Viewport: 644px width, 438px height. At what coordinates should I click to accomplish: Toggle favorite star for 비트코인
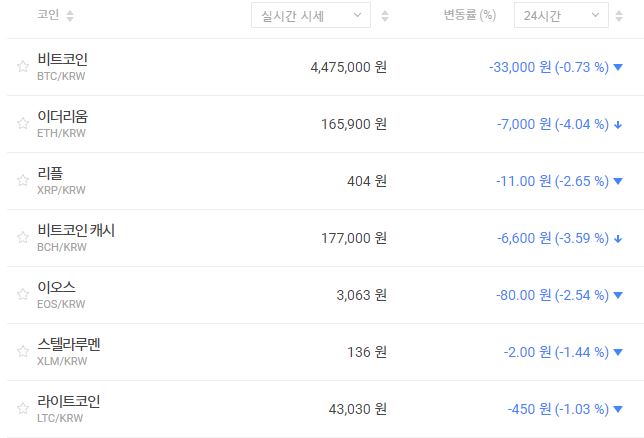(x=22, y=67)
